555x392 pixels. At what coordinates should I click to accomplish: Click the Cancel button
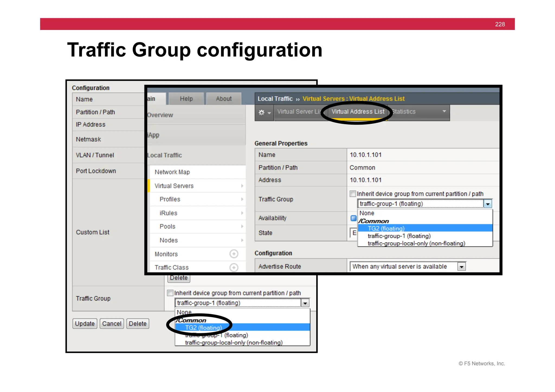pyautogui.click(x=112, y=324)
